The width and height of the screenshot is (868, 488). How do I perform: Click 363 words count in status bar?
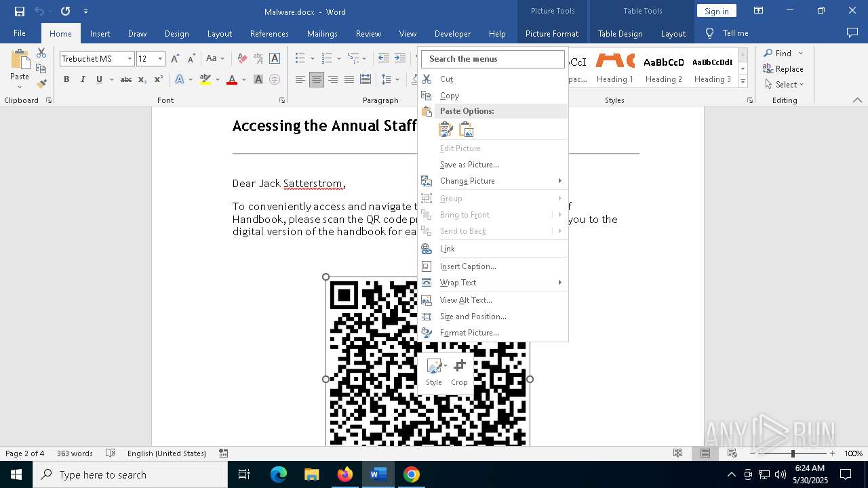[75, 453]
